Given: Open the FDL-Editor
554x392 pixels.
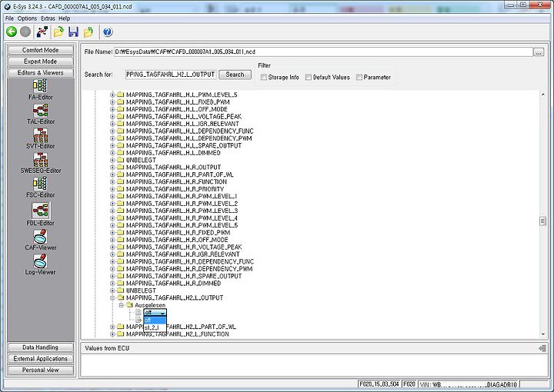Looking at the screenshot, I should coord(40,214).
